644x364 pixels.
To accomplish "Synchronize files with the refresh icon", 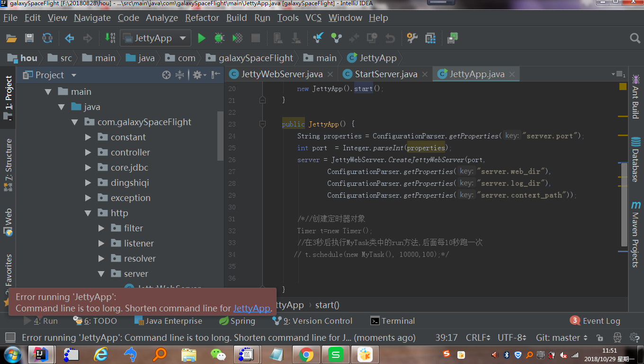I will (47, 38).
